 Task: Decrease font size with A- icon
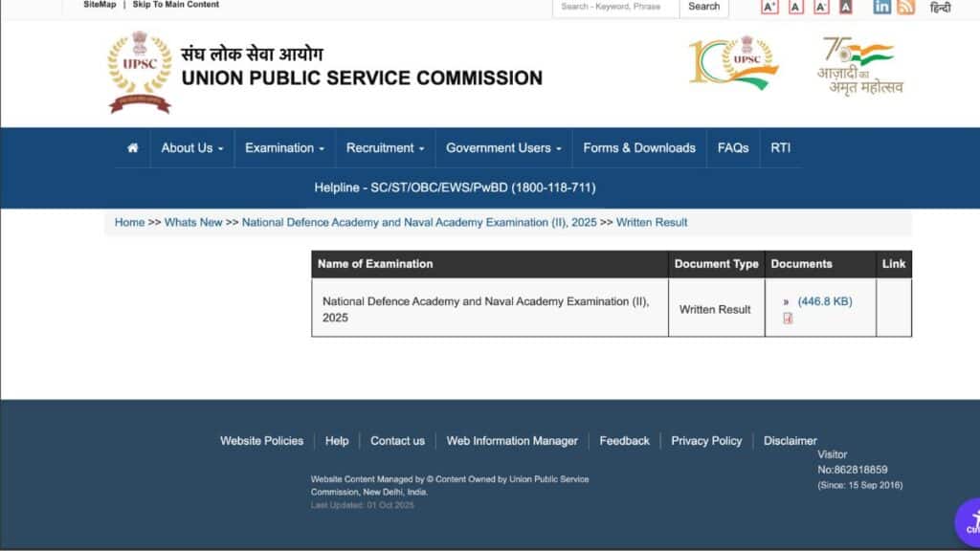point(821,7)
